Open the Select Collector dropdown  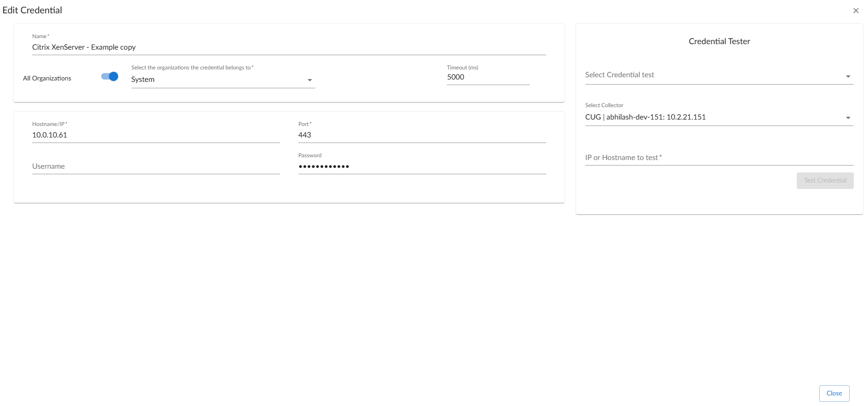(x=713, y=117)
